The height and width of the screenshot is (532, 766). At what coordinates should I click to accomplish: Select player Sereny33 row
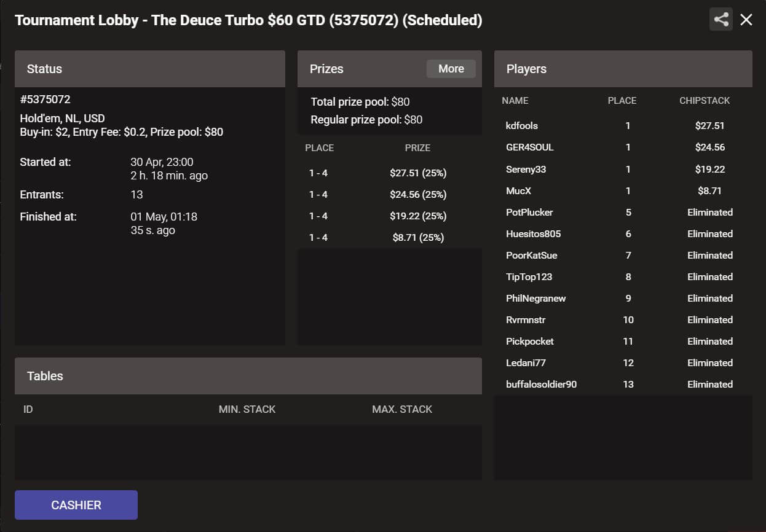click(x=623, y=169)
